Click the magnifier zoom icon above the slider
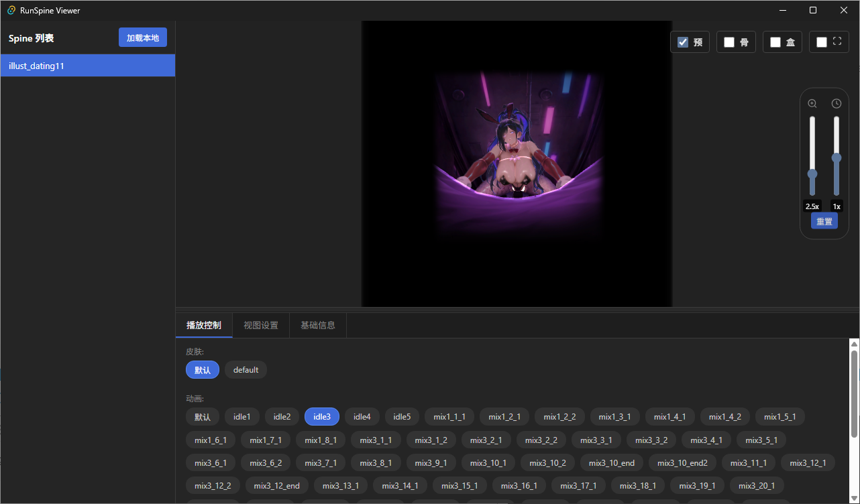860x504 pixels. tap(812, 103)
